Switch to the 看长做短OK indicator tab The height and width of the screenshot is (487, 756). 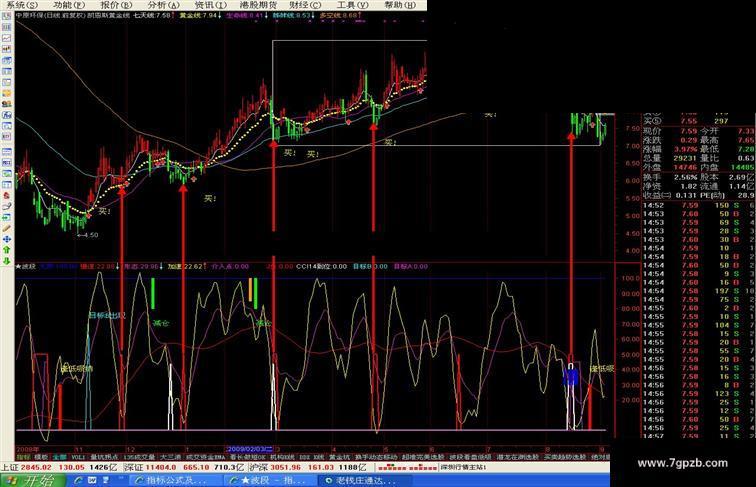pos(248,457)
